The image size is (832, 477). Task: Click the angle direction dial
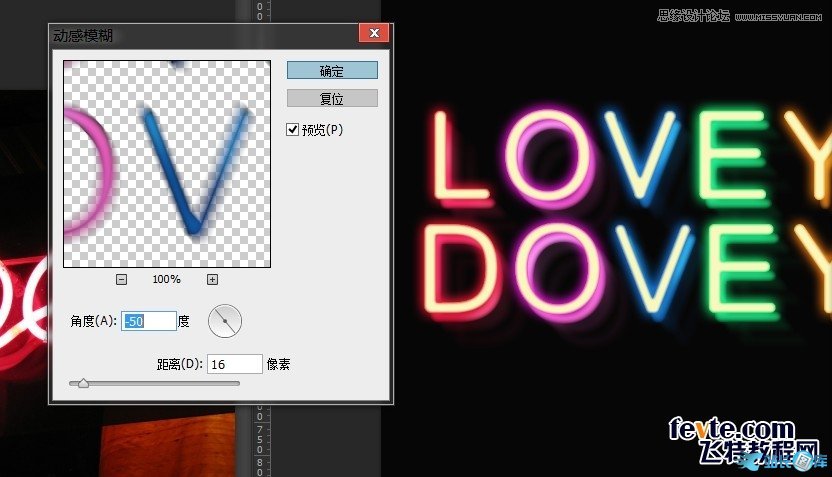coord(225,321)
